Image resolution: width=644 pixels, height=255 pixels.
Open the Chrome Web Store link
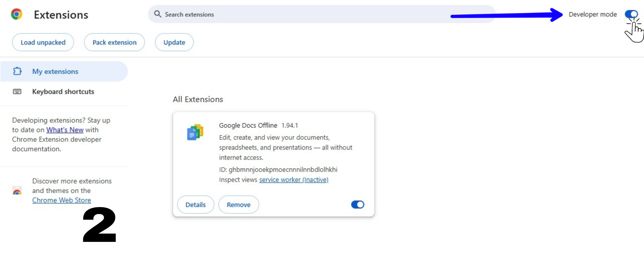click(61, 200)
